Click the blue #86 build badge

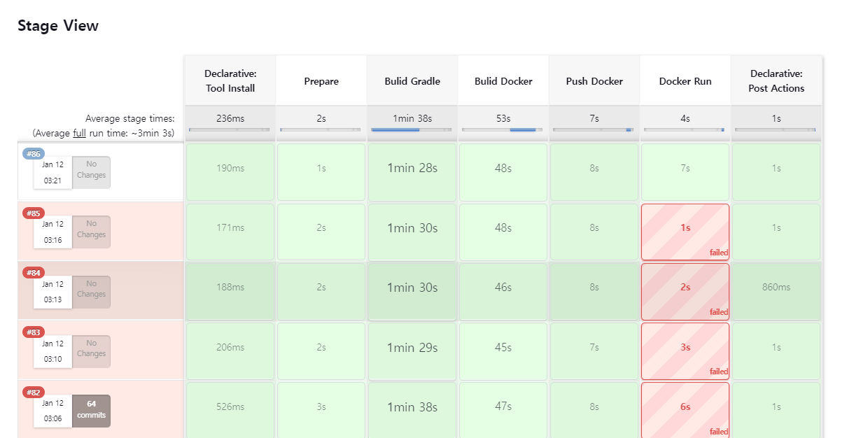[34, 153]
